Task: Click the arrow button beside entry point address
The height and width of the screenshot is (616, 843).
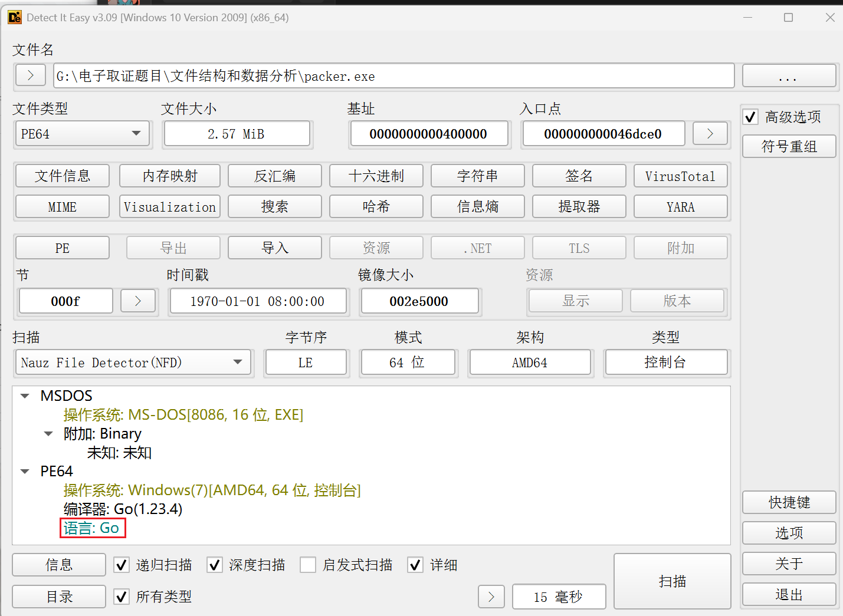Action: pyautogui.click(x=710, y=134)
